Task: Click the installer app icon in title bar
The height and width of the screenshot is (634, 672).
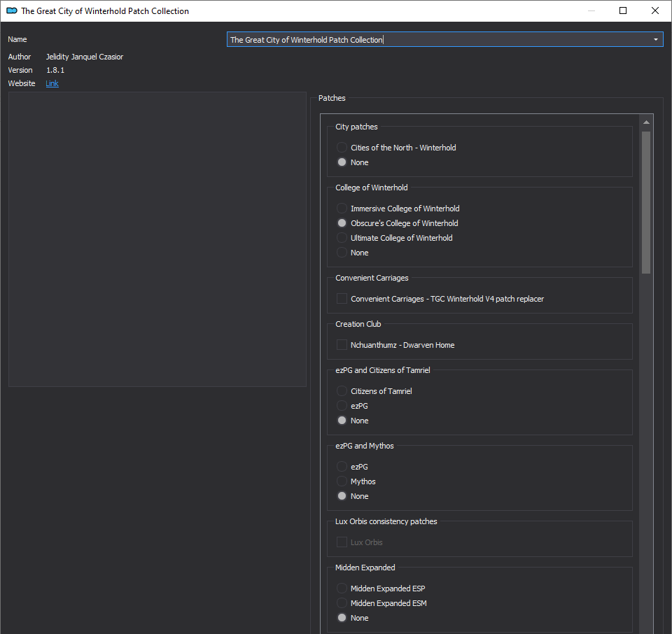Action: pos(12,10)
